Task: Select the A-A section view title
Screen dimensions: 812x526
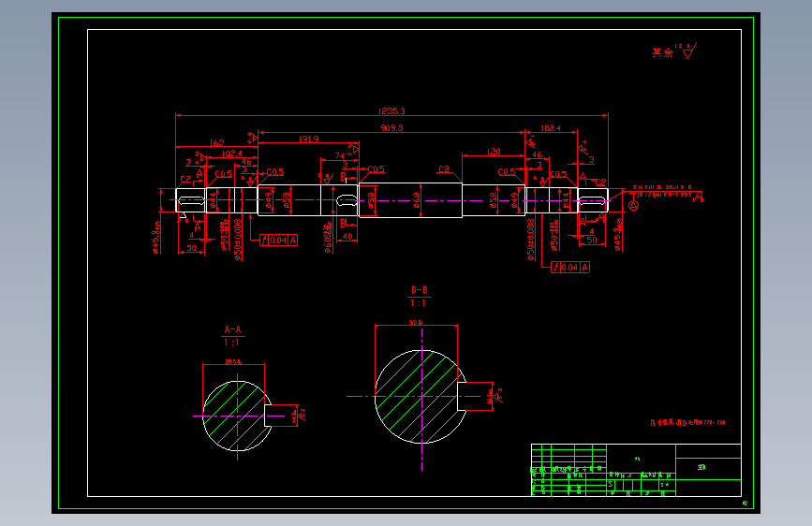Action: (x=232, y=329)
